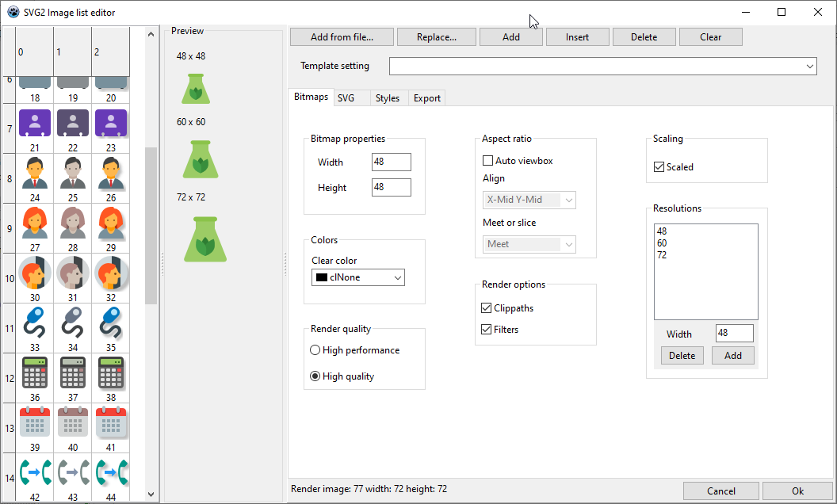Screen dimensions: 837x504
Task: Uncheck the Clippaths render option
Action: [487, 308]
